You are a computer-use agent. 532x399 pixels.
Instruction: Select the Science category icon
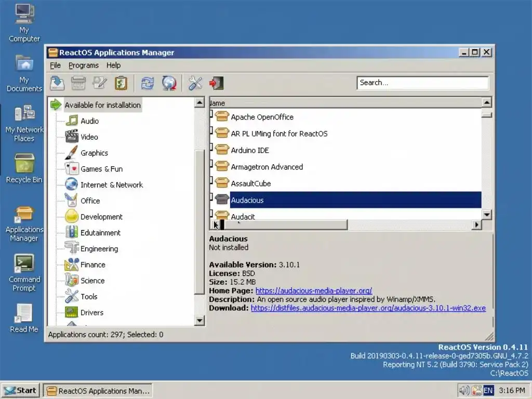(x=72, y=280)
